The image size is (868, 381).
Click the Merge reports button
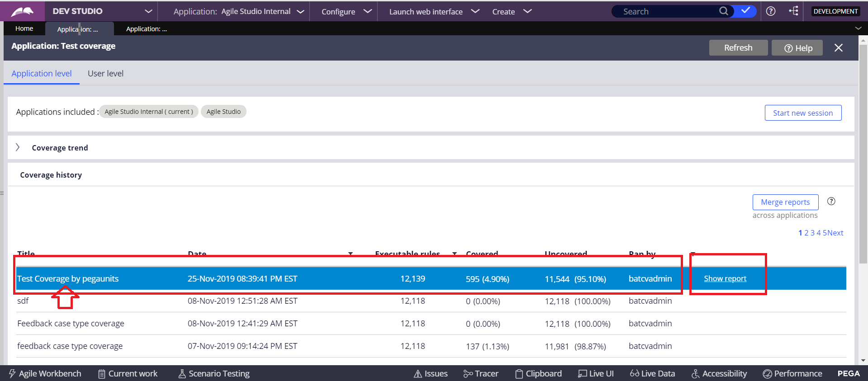pyautogui.click(x=785, y=202)
